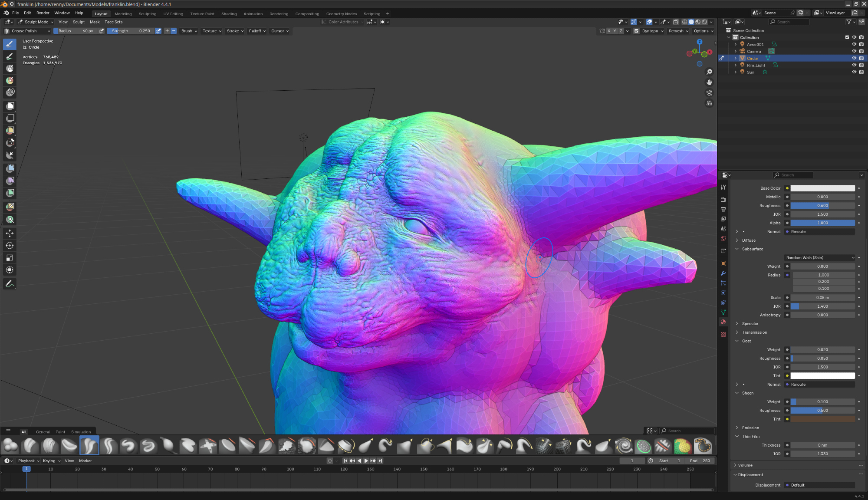Select the Move transform tool
This screenshot has height=500, width=868.
coord(10,234)
